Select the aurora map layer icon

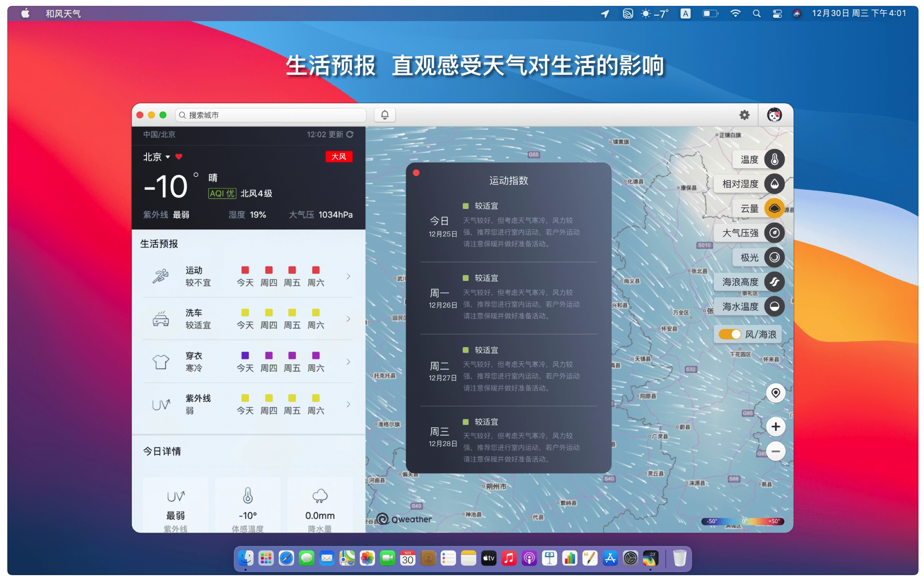(774, 257)
